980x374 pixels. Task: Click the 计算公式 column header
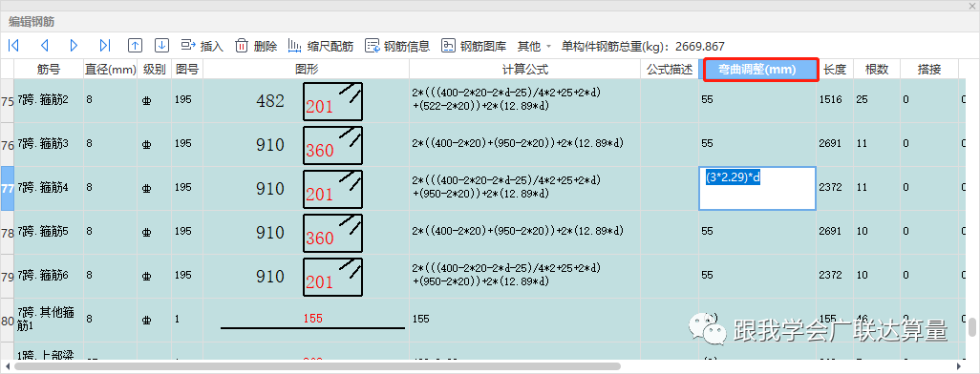pyautogui.click(x=525, y=70)
